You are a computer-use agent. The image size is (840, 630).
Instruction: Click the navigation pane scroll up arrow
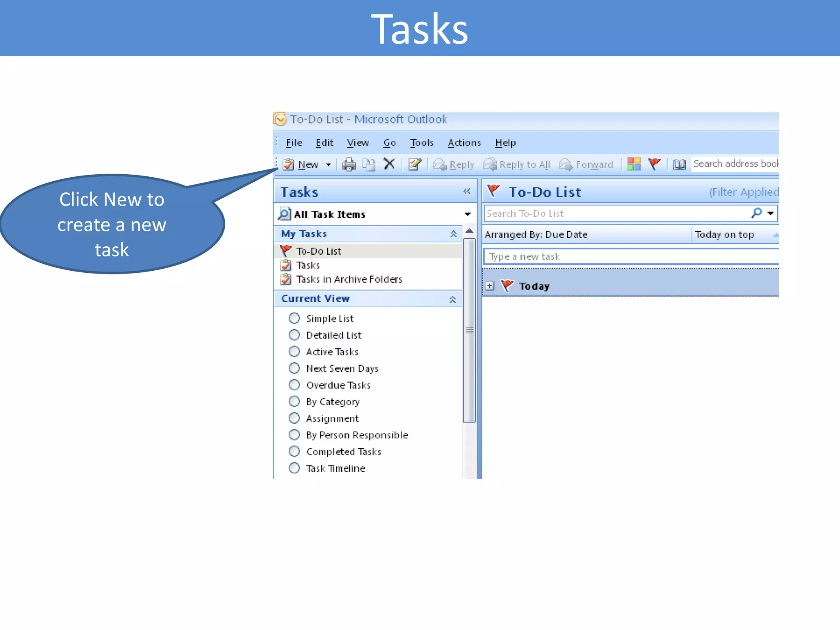click(x=470, y=231)
